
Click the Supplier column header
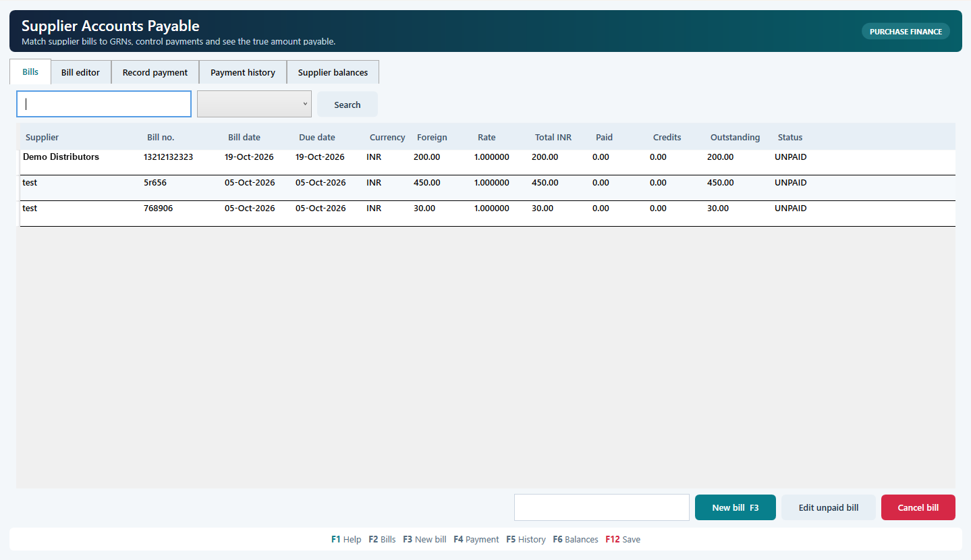point(42,137)
